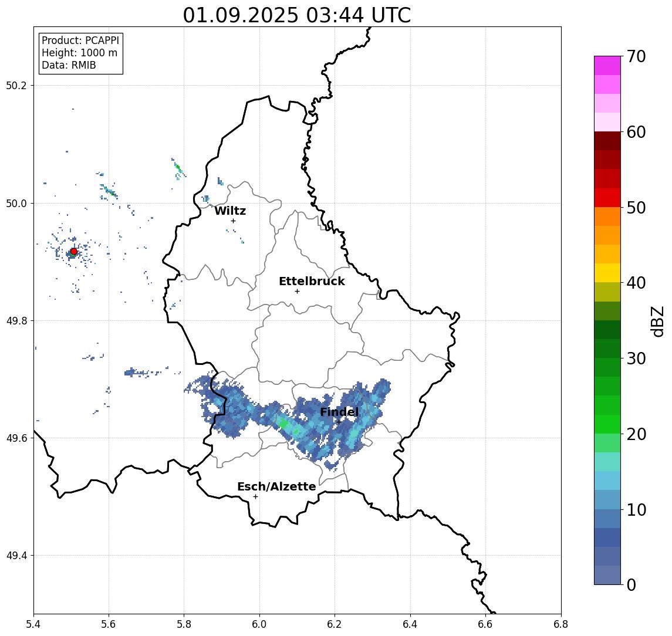Click the 'Height: 1000 m' legend line
This screenshot has height=636, width=672.
[79, 53]
